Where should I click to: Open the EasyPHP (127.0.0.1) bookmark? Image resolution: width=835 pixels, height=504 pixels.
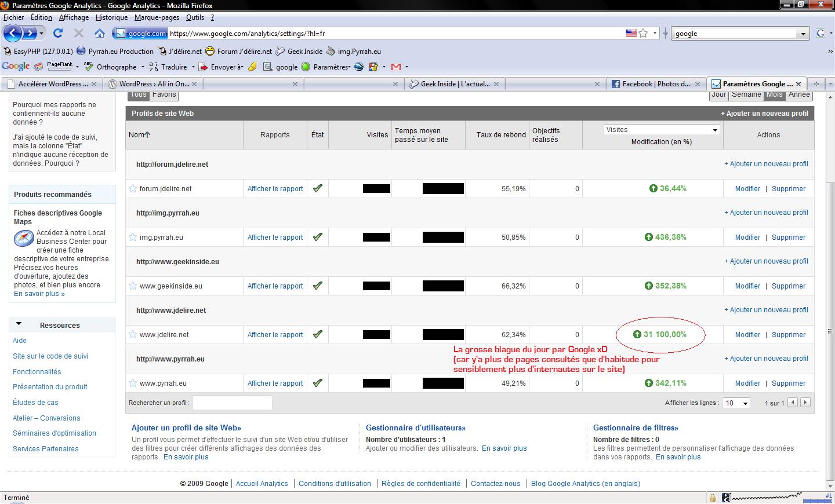[38, 51]
